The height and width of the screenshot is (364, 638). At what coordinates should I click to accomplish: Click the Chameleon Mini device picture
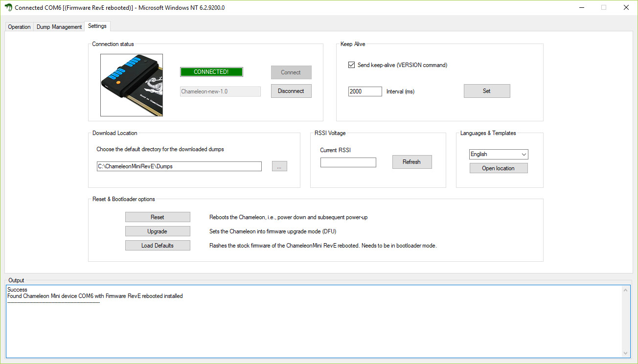[132, 85]
